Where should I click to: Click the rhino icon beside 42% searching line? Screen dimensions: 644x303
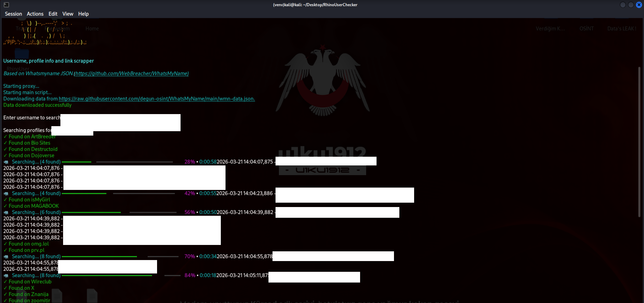[x=6, y=194]
